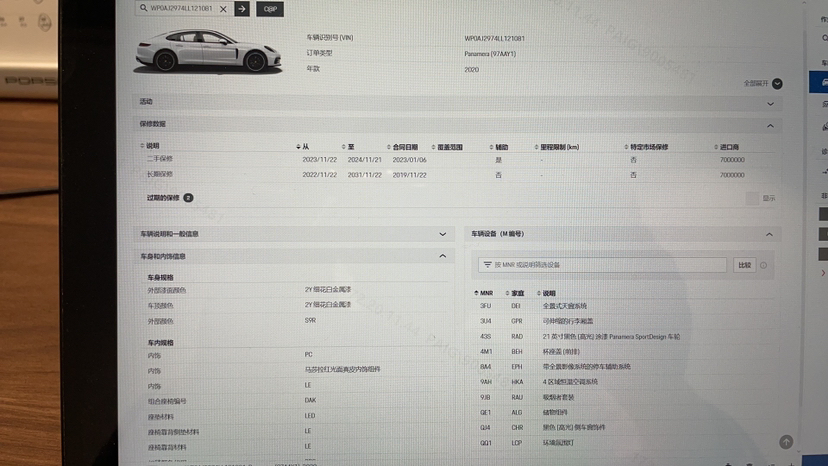Screen dimensions: 828x466
Task: Sort warranty table by 特定市场保修 column
Action: 646,147
